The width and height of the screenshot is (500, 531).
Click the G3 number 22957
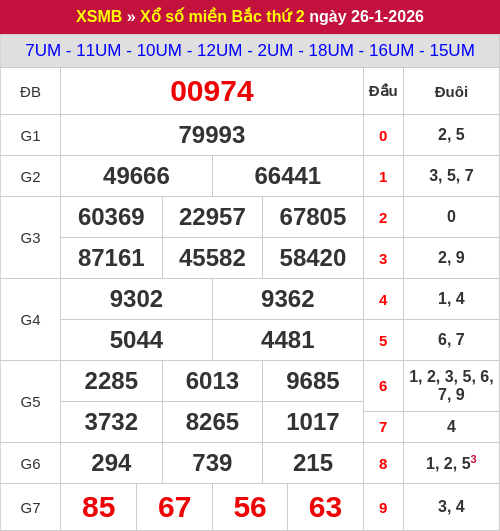pyautogui.click(x=212, y=217)
